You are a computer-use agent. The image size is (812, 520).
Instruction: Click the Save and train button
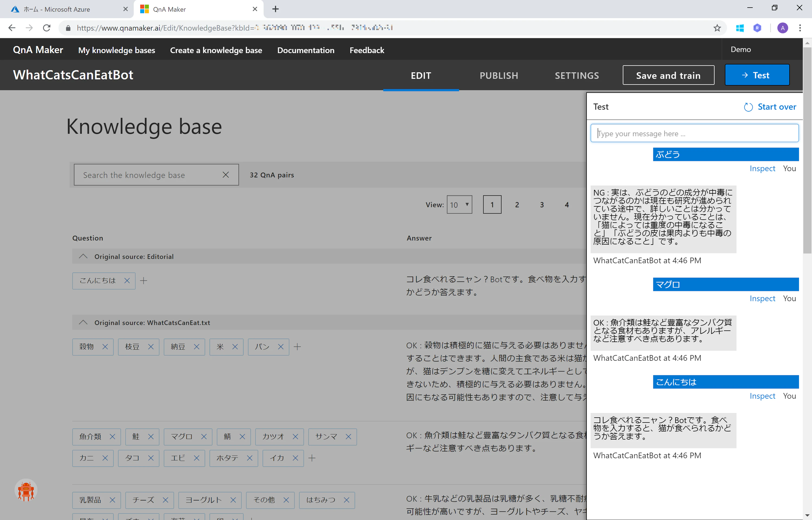tap(668, 75)
